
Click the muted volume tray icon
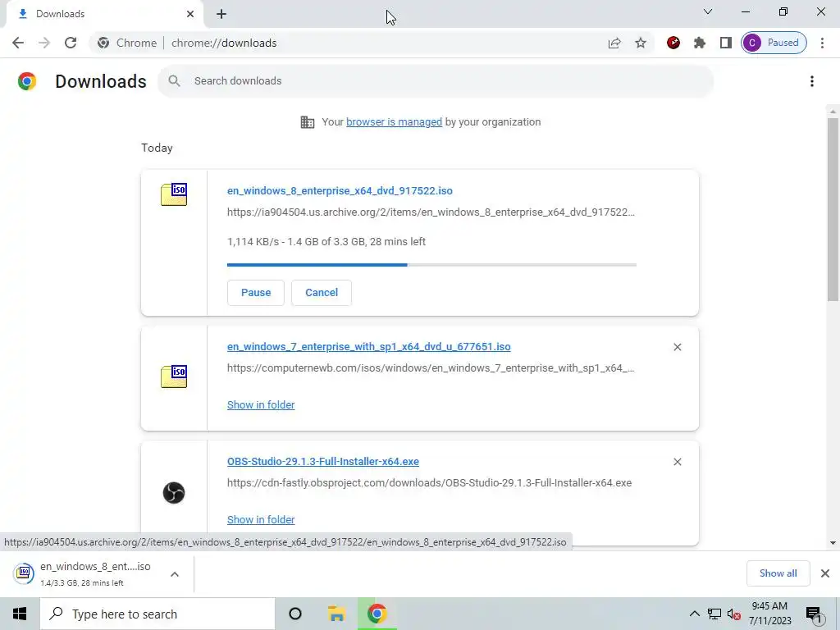(x=734, y=614)
